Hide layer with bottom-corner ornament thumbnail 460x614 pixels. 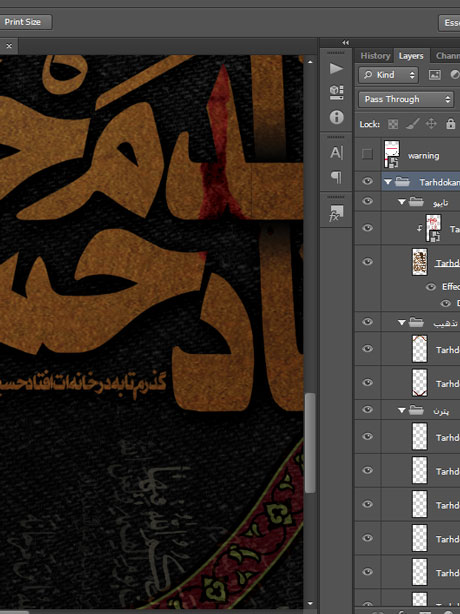367,383
